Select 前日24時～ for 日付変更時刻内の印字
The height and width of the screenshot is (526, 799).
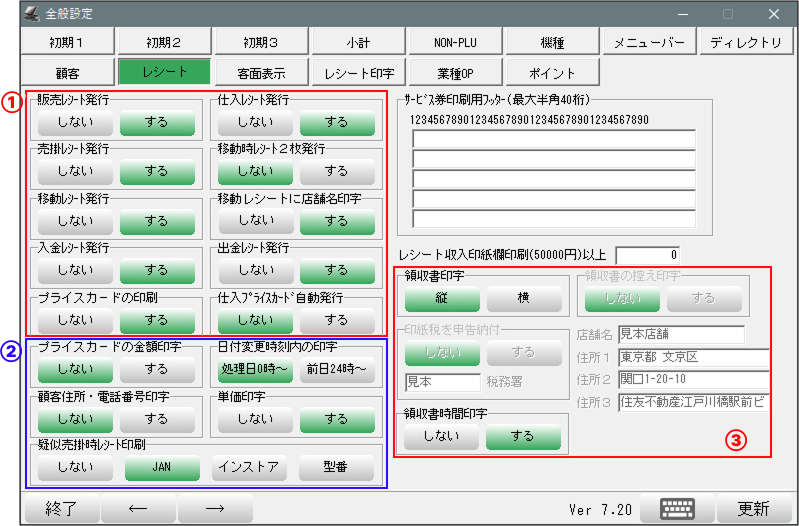pos(336,370)
